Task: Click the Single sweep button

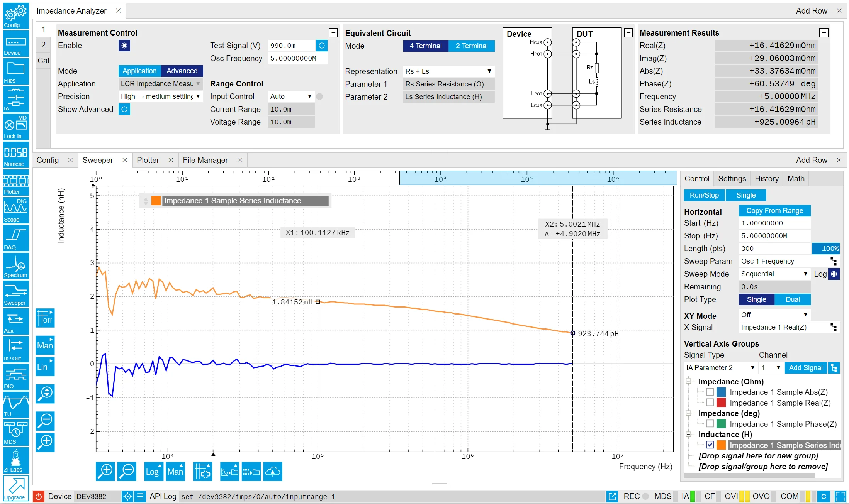Action: (x=745, y=195)
